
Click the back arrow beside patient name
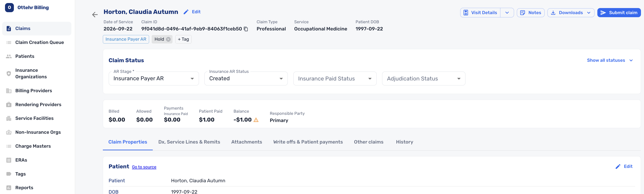[x=95, y=15]
